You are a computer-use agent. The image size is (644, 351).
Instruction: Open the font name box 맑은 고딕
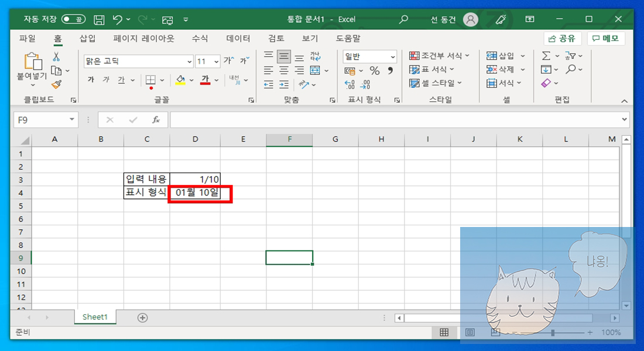(138, 61)
